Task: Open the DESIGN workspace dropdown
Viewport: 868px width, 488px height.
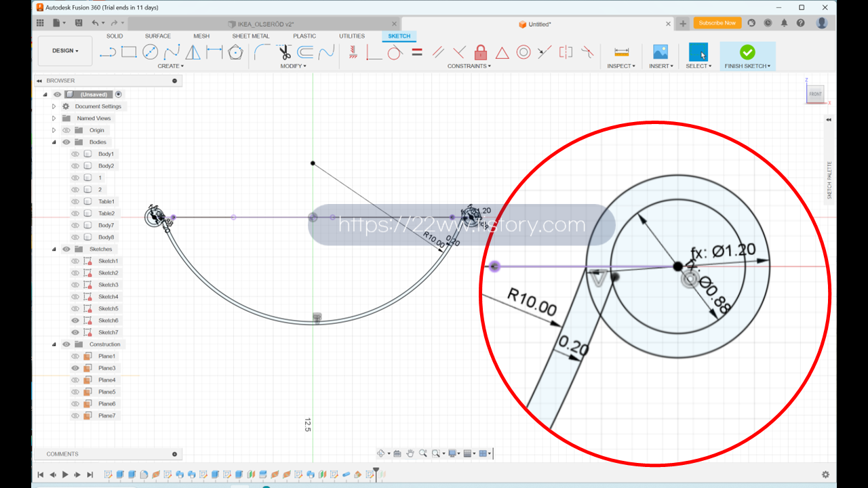Action: [x=66, y=51]
